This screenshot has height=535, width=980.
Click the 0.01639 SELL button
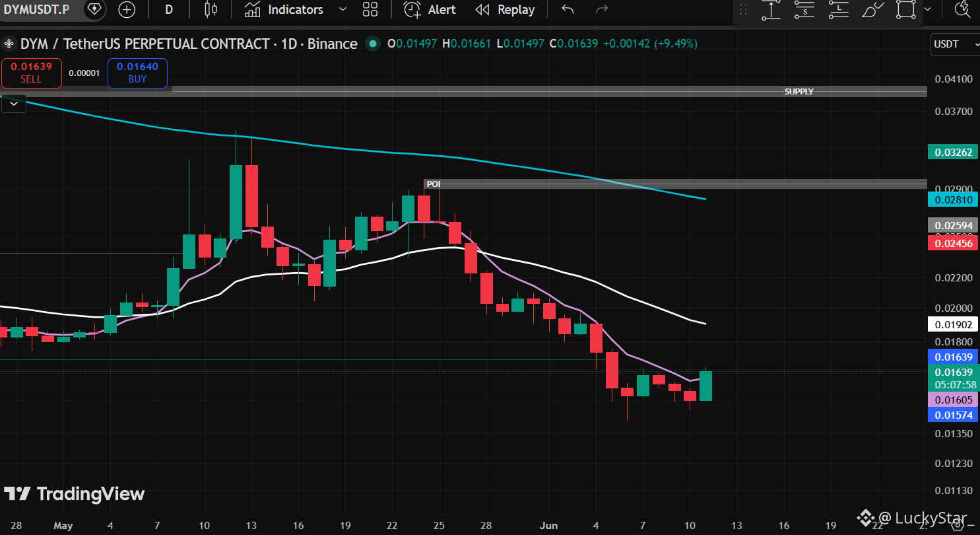pos(31,73)
